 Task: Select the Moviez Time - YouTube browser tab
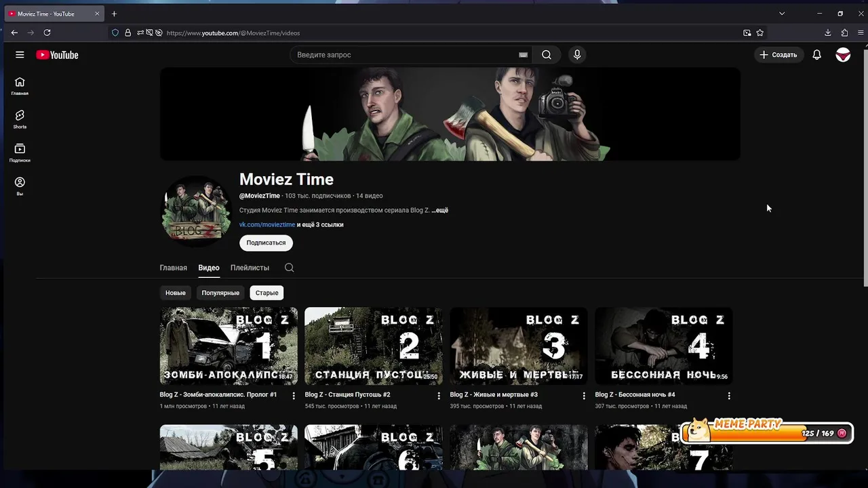(54, 14)
